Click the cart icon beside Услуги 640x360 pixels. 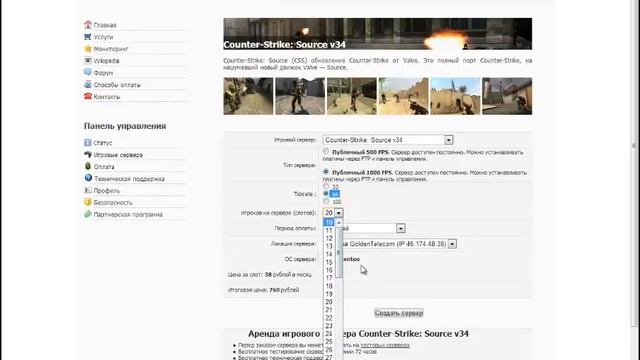coord(88,37)
